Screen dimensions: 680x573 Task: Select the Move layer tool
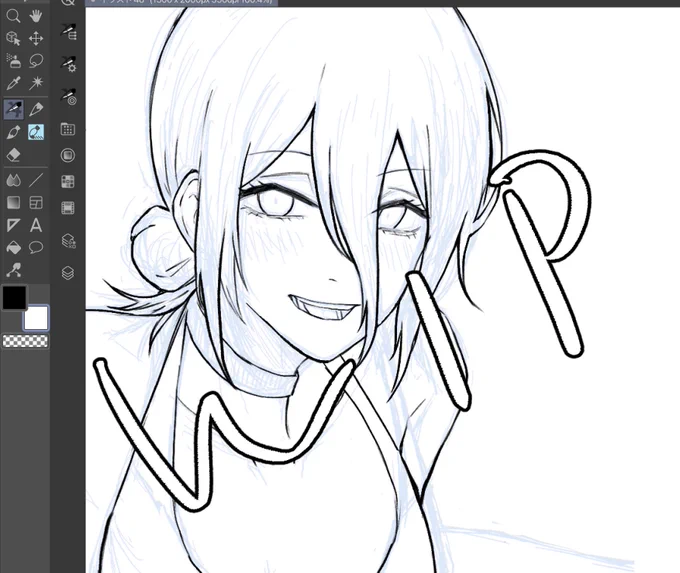(x=36, y=38)
